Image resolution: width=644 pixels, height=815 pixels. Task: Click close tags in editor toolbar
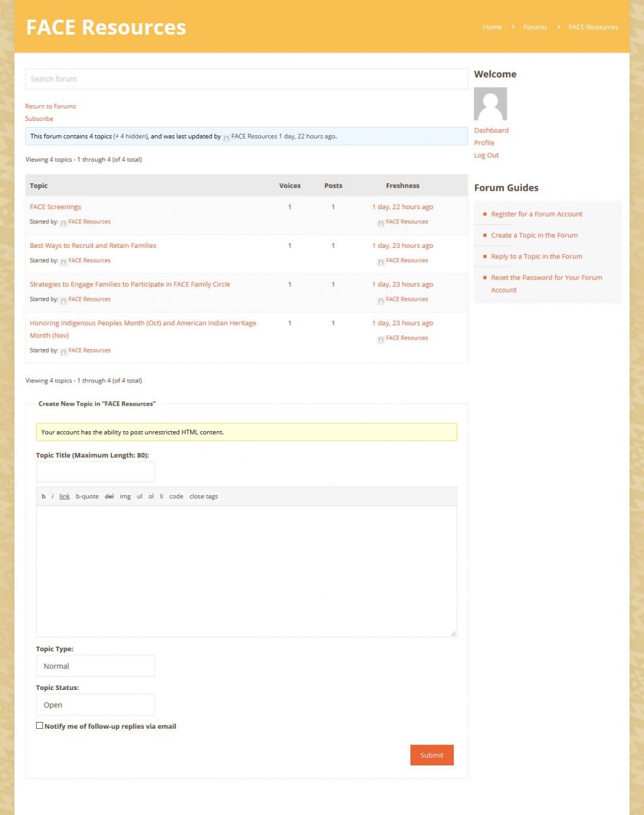[203, 496]
